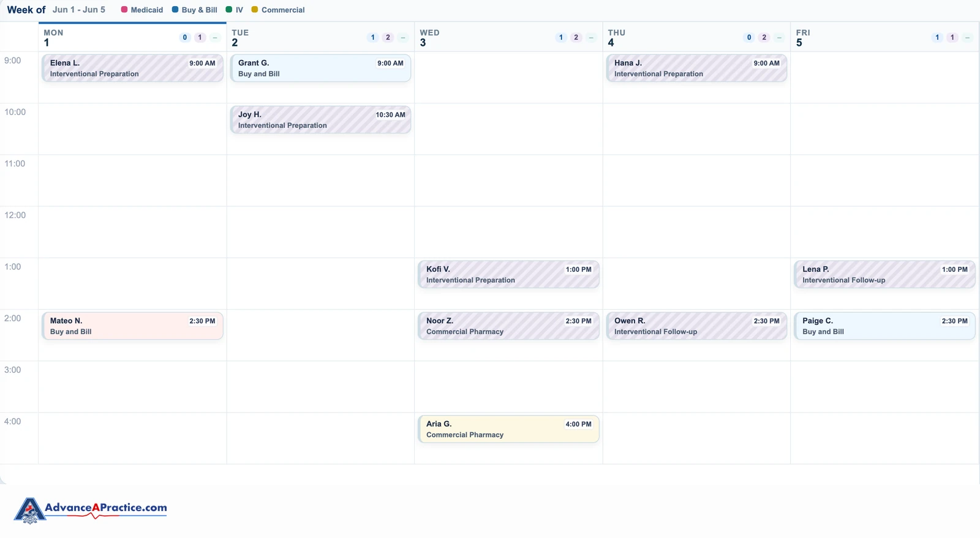This screenshot has height=538, width=980.
Task: Select the Commercial legend label
Action: pyautogui.click(x=283, y=10)
